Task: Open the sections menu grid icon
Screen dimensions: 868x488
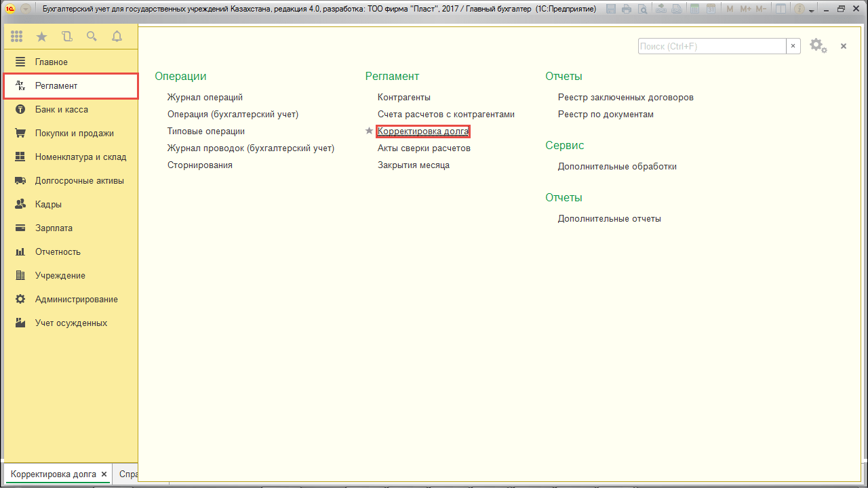Action: pyautogui.click(x=17, y=37)
